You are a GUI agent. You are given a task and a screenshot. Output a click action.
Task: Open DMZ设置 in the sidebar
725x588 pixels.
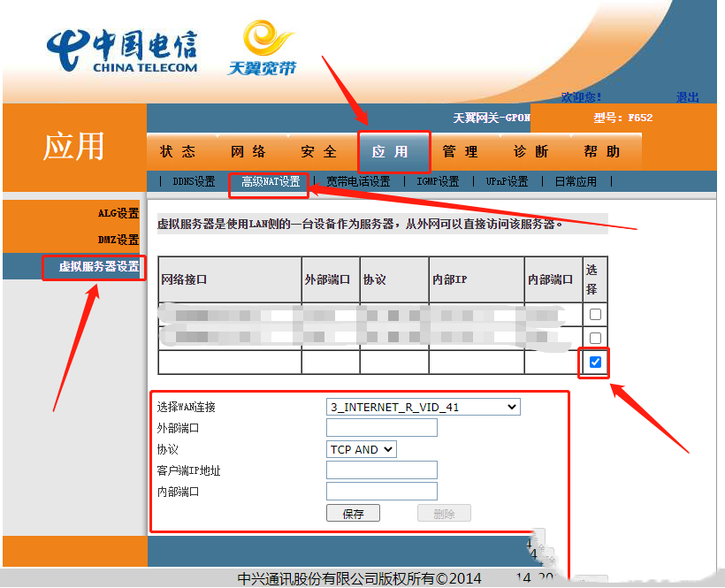(118, 240)
